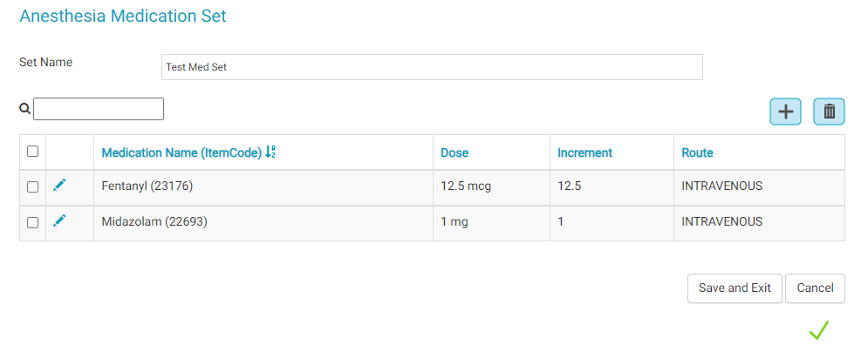Sort by the Route column header

coord(697,152)
